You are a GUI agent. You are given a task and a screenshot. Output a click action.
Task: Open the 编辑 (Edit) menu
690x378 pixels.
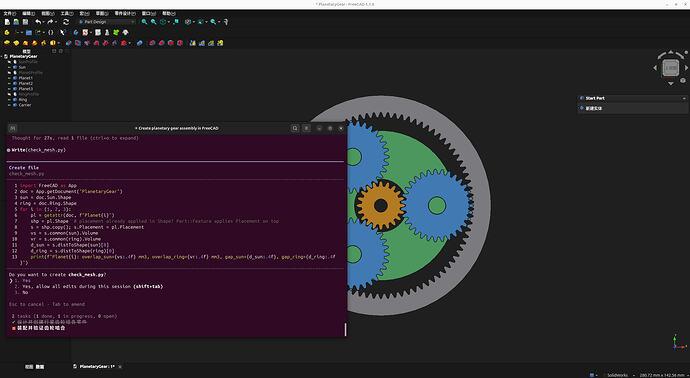pos(28,14)
